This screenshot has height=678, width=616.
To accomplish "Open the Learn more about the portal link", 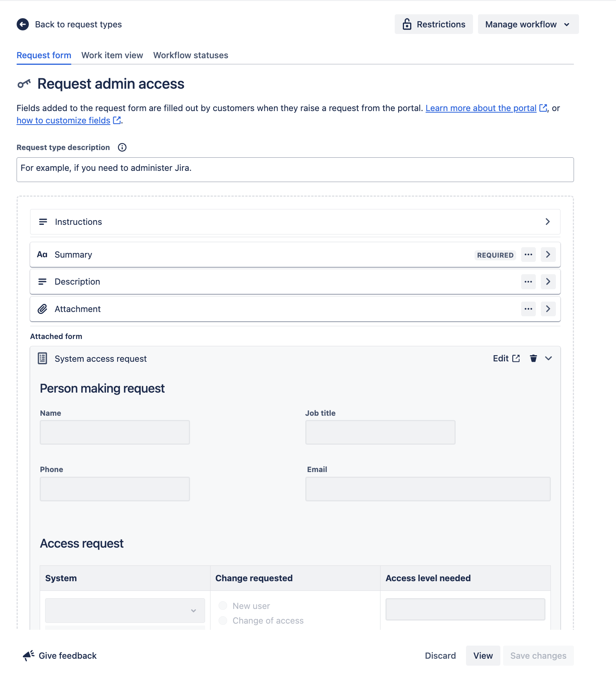I will (x=481, y=108).
